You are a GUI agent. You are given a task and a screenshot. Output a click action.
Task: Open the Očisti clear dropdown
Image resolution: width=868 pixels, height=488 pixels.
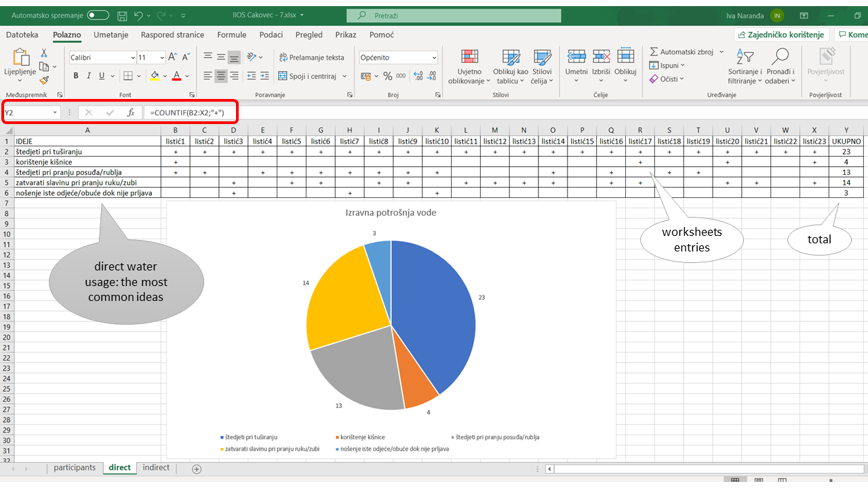[x=667, y=79]
